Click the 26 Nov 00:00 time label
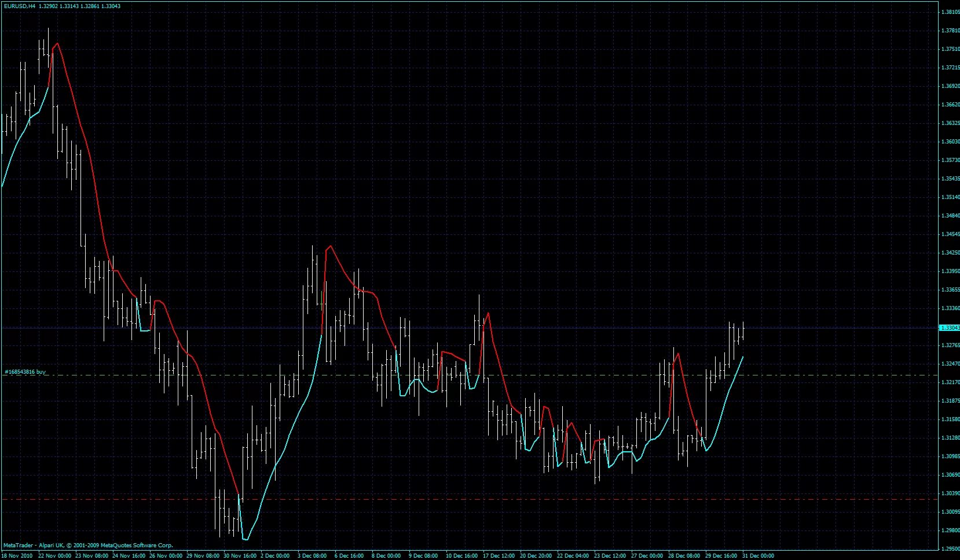 (166, 556)
